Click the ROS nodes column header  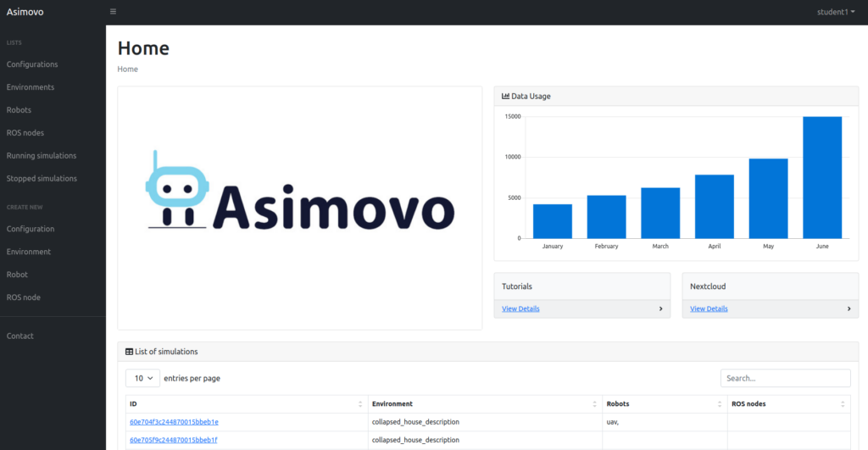[x=788, y=404]
